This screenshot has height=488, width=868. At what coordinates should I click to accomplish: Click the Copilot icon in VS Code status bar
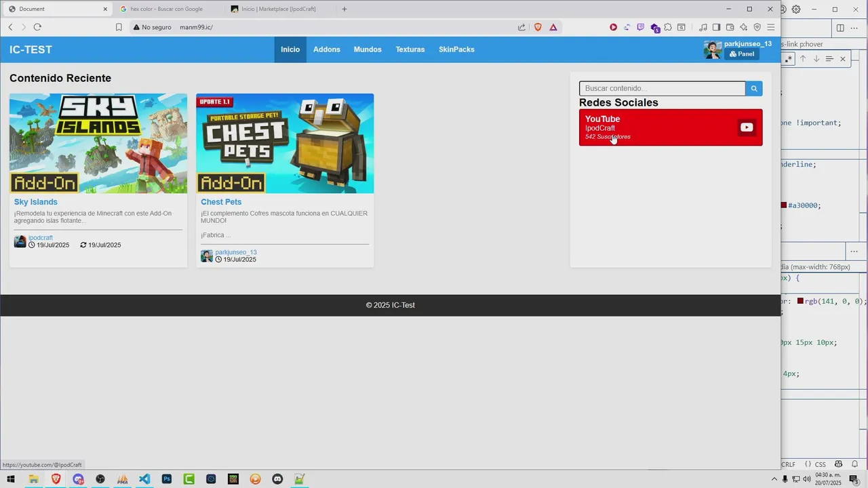click(838, 464)
